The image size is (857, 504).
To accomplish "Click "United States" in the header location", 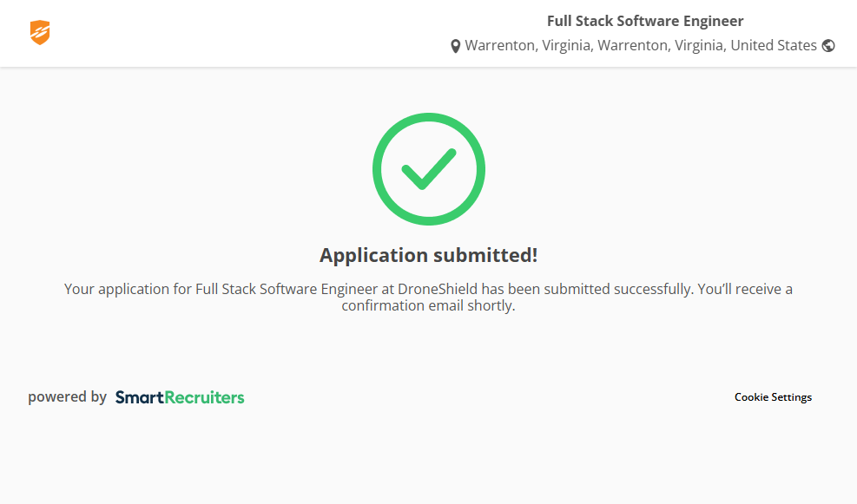I will point(774,45).
